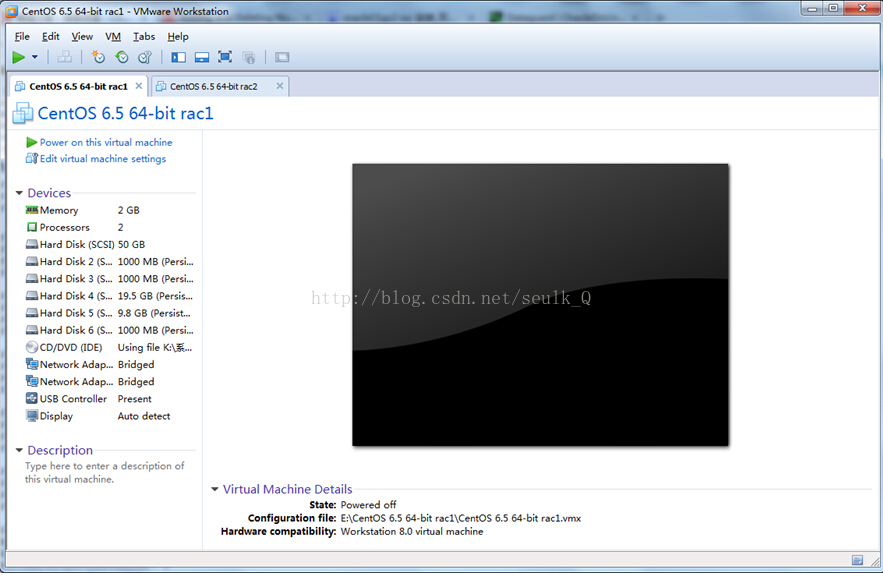
Task: Click the configuration file path text
Action: pyautogui.click(x=461, y=519)
